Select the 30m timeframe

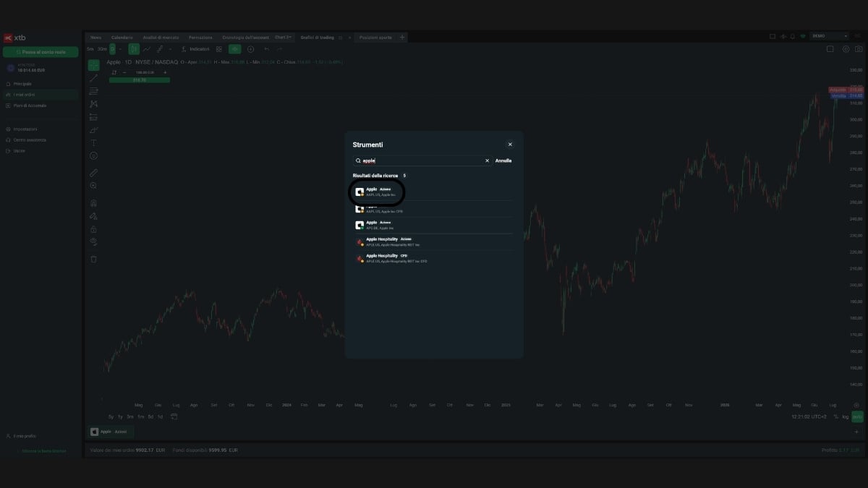tap(102, 49)
